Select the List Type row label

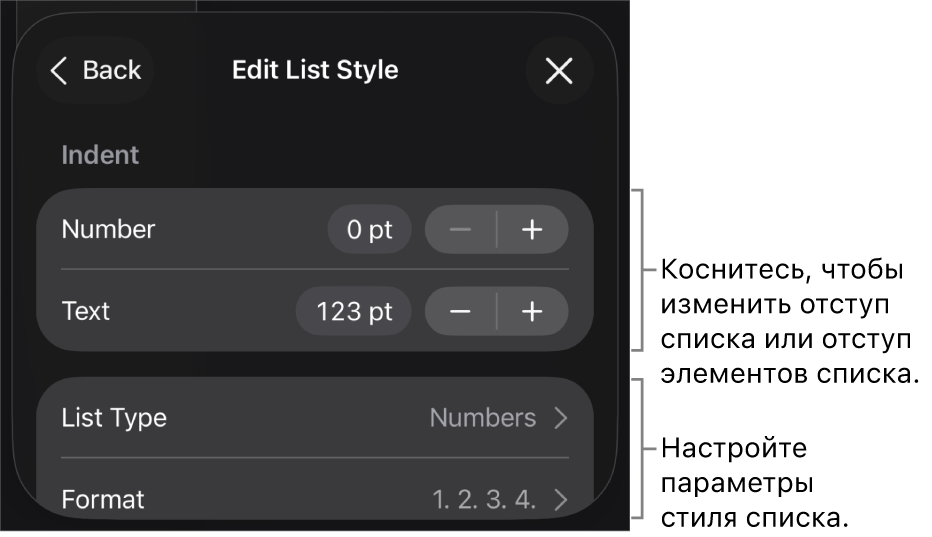(x=114, y=418)
